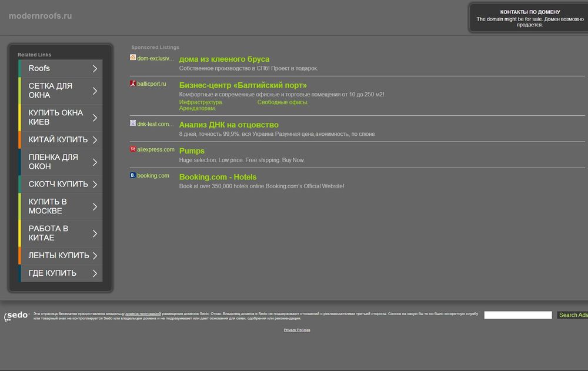The height and width of the screenshot is (371, 588).
Task: Click the Sedo logo in footer
Action: 17,316
